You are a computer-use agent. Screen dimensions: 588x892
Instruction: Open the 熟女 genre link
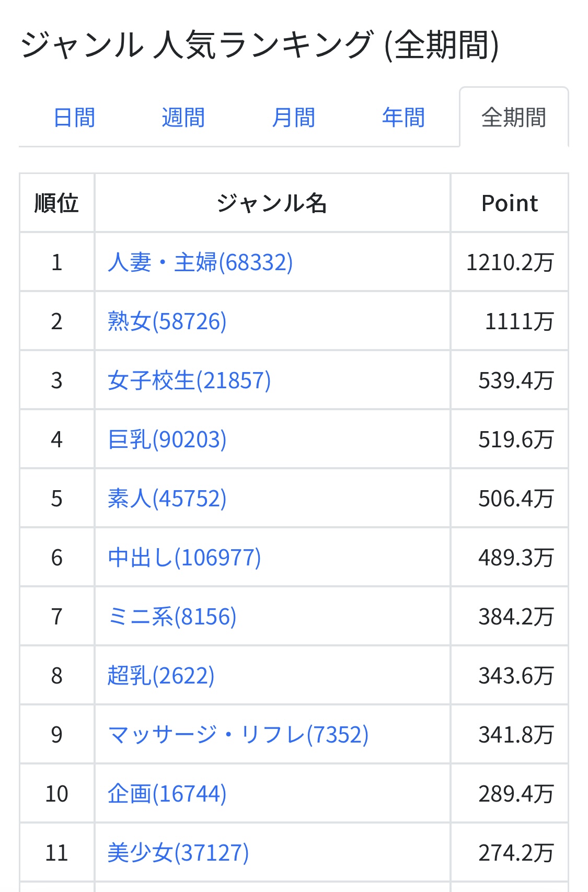click(x=167, y=321)
